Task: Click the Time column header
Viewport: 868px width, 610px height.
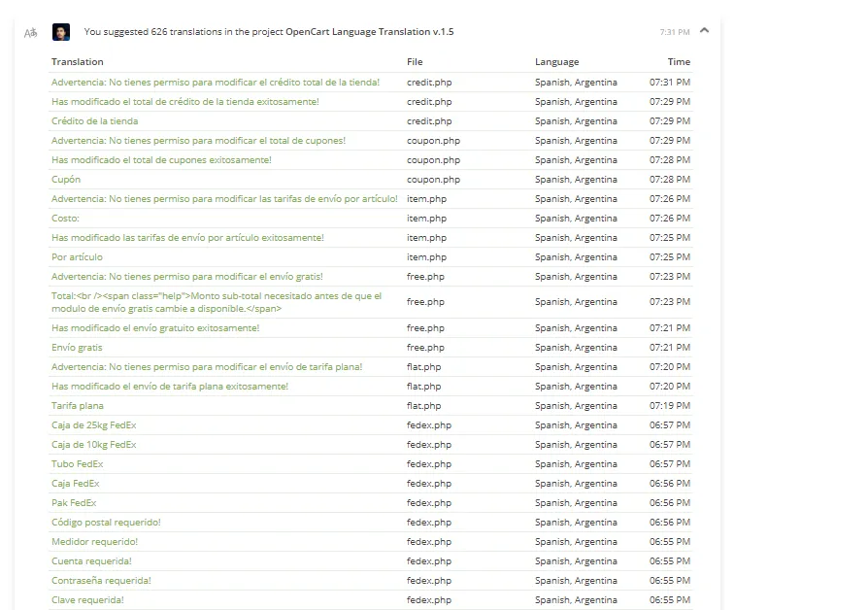Action: (x=679, y=61)
